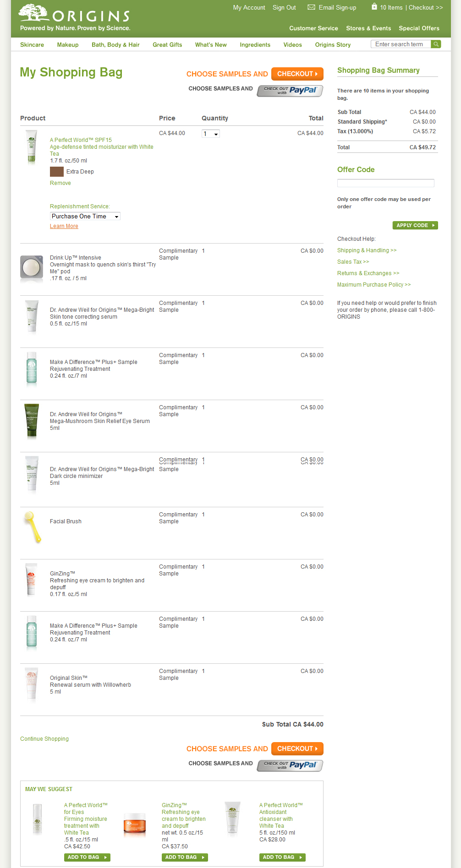Click the bottom Check Out with PayPal button

[x=290, y=765]
